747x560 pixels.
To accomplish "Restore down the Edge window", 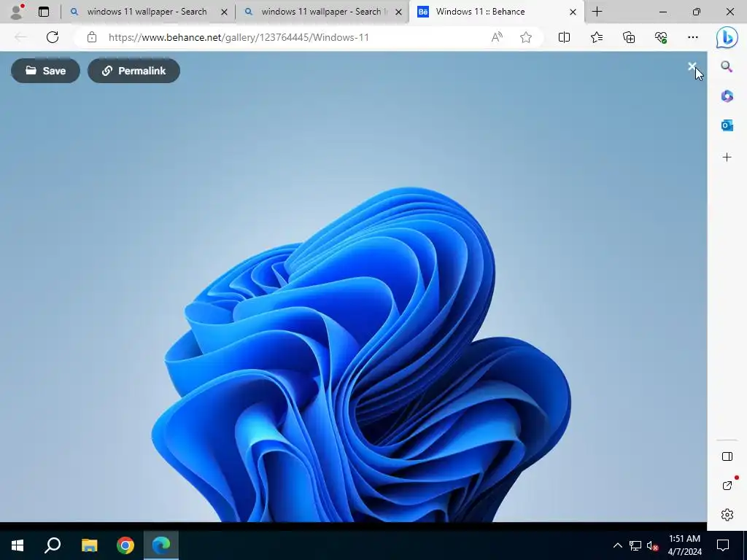I will pos(697,12).
